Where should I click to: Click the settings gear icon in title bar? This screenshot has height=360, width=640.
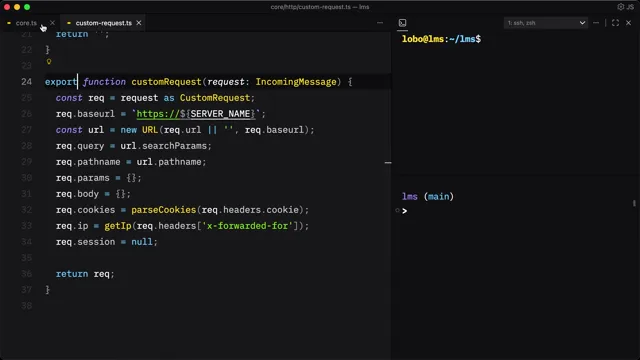click(620, 7)
